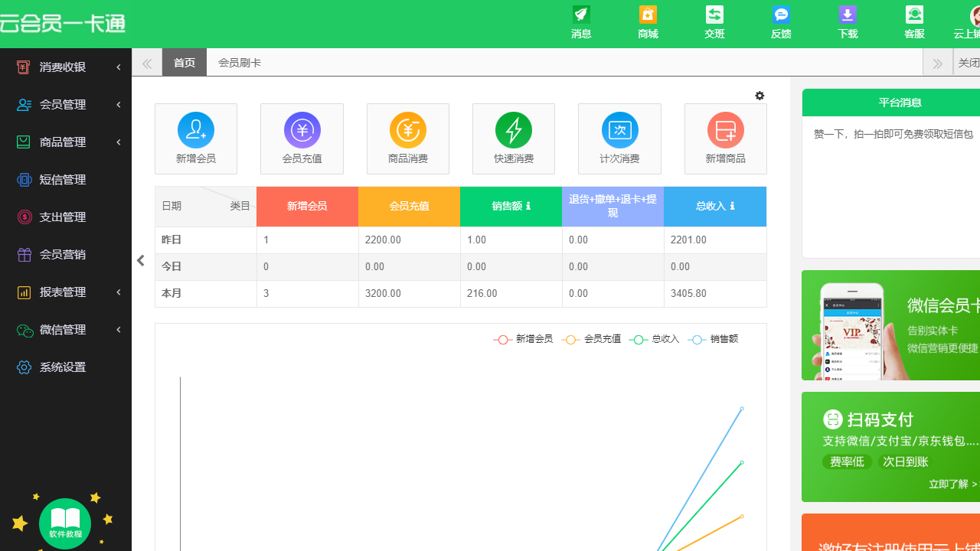Screen dimensions: 980x551
Task: Select the 会员充值 yuan icon
Action: point(302,139)
